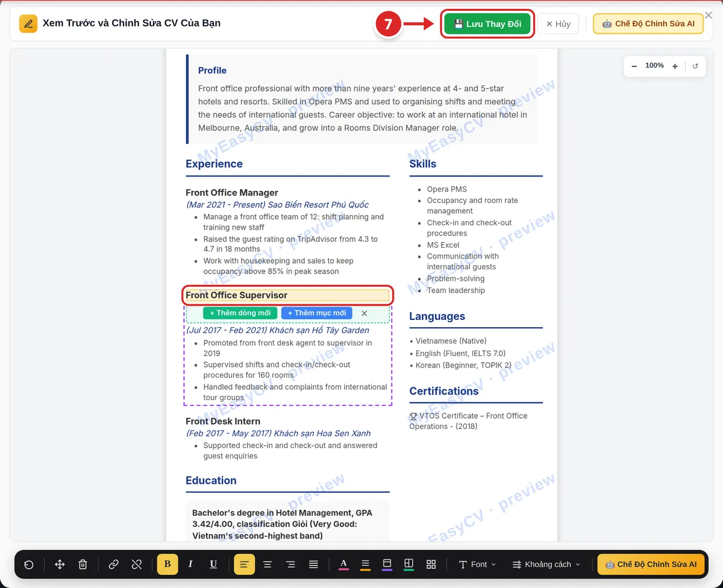The width and height of the screenshot is (723, 588).
Task: Open the orange highlight color swatch
Action: [x=365, y=565]
